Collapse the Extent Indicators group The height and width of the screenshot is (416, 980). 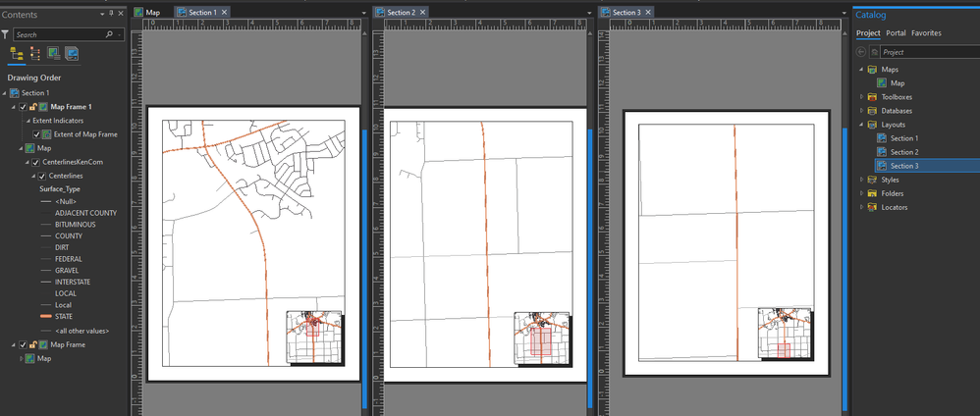27,121
